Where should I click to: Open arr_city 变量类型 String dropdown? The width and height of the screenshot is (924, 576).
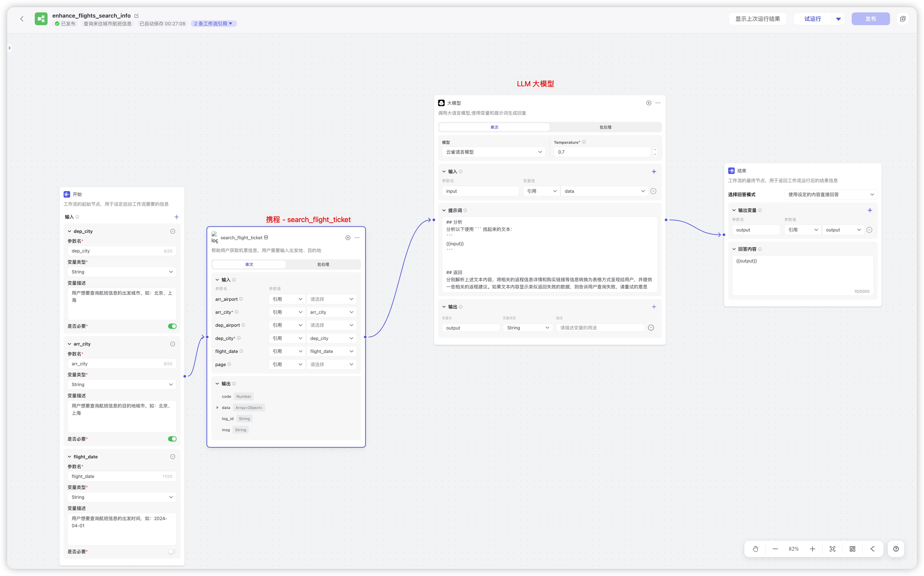[x=122, y=384]
